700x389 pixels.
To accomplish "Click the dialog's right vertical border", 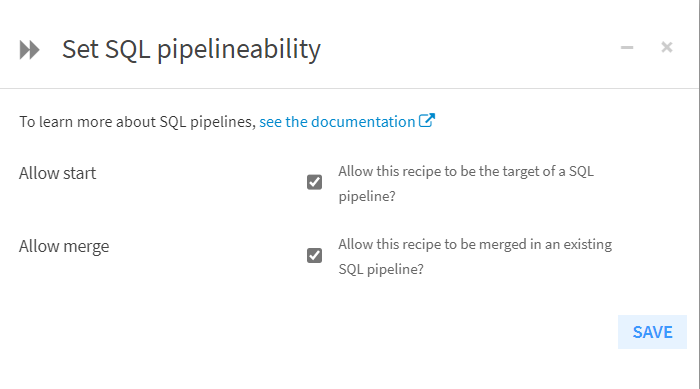I will [699, 194].
